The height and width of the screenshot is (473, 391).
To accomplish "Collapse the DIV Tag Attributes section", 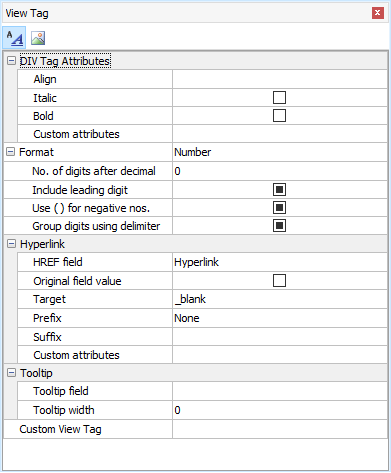I will click(x=11, y=61).
